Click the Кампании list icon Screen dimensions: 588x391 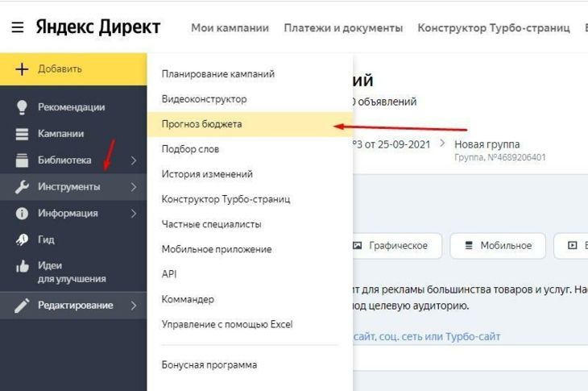coord(22,134)
